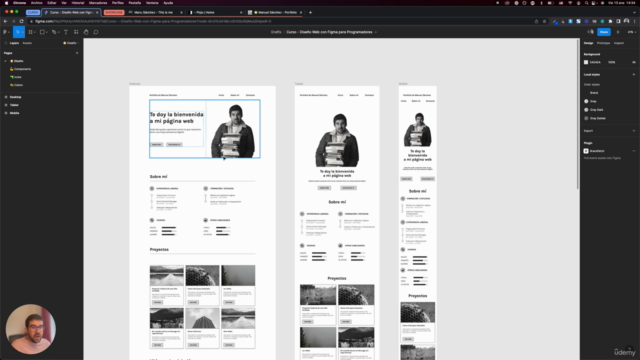
Task: Search layers with the magnifier icon
Action: [5, 43]
